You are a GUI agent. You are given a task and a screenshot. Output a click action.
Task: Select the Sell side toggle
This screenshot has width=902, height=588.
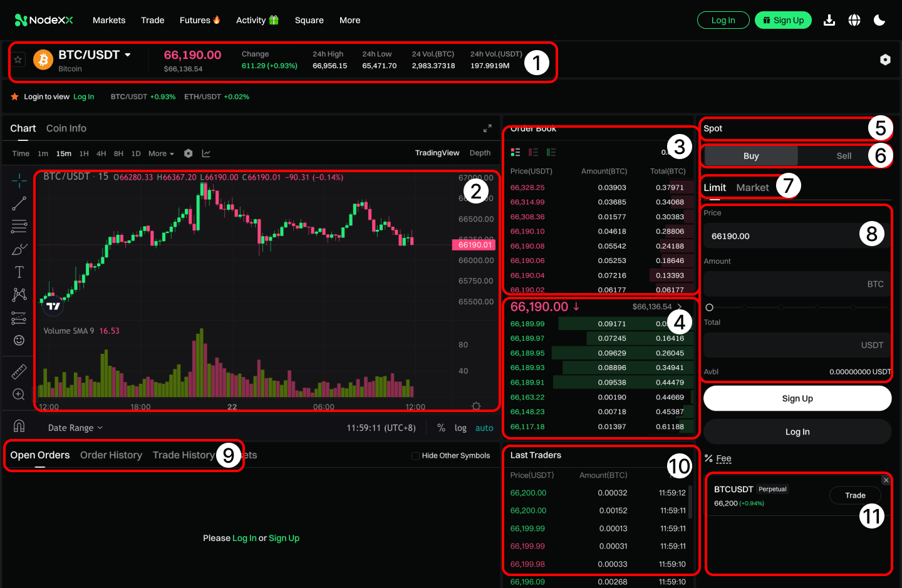click(x=844, y=156)
